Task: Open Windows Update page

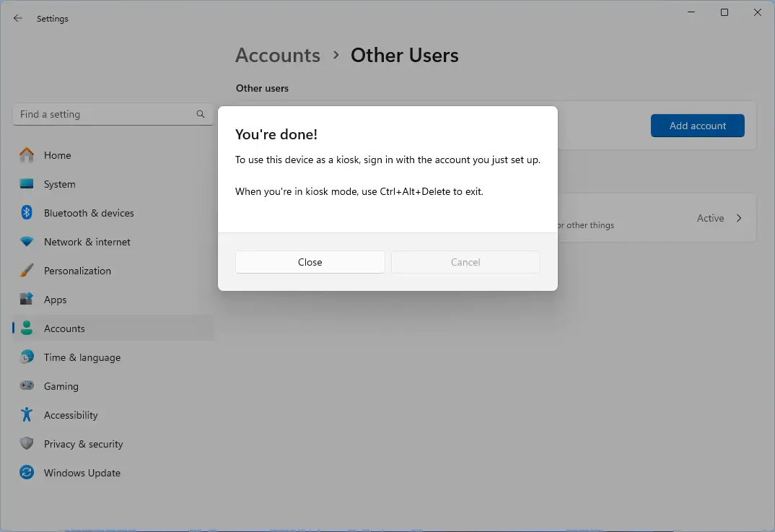Action: pyautogui.click(x=113, y=473)
